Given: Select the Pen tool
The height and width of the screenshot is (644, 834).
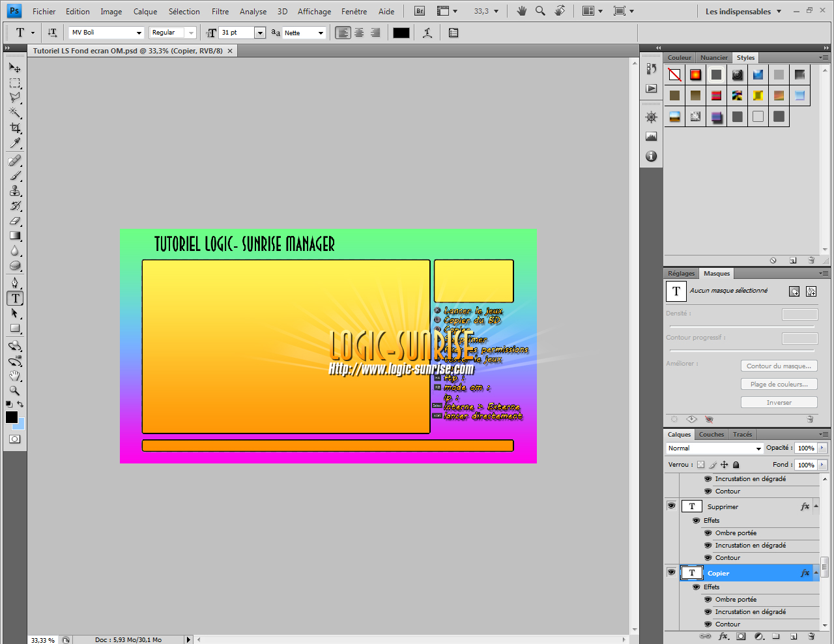Looking at the screenshot, I should pyautogui.click(x=15, y=283).
